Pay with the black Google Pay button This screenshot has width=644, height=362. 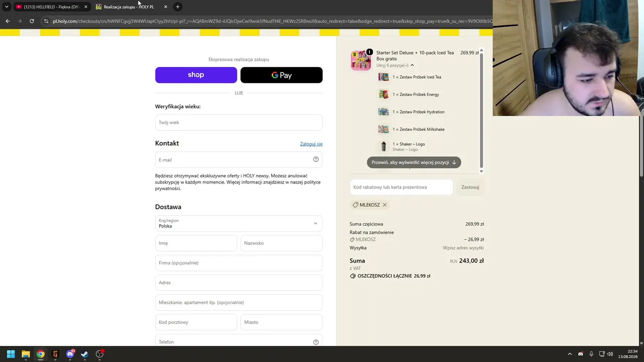(281, 75)
